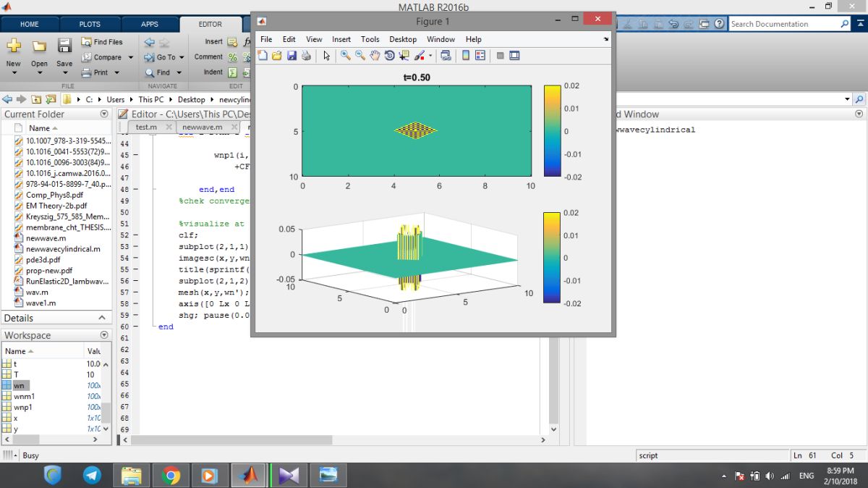This screenshot has width=868, height=488.
Task: Click Find Files in the FILE section
Action: pyautogui.click(x=102, y=42)
